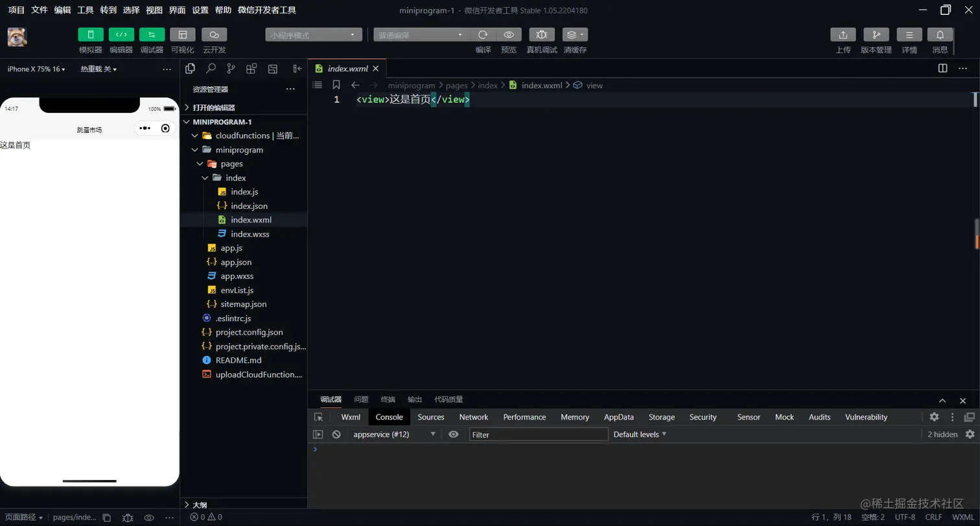The width and height of the screenshot is (980, 526).
Task: Open the mini program mode dropdown
Action: tap(314, 35)
